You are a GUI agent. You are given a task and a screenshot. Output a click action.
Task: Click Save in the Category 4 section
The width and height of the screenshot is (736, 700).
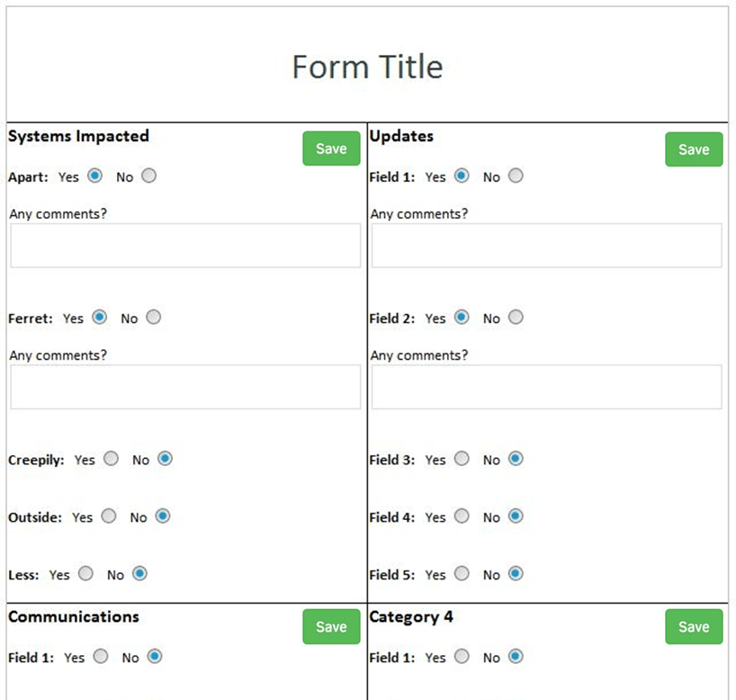tap(693, 626)
